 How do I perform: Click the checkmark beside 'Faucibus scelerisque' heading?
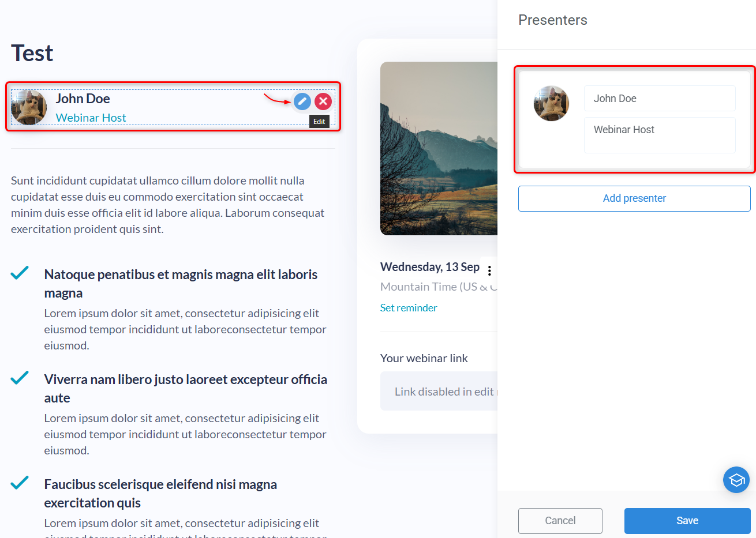[19, 484]
